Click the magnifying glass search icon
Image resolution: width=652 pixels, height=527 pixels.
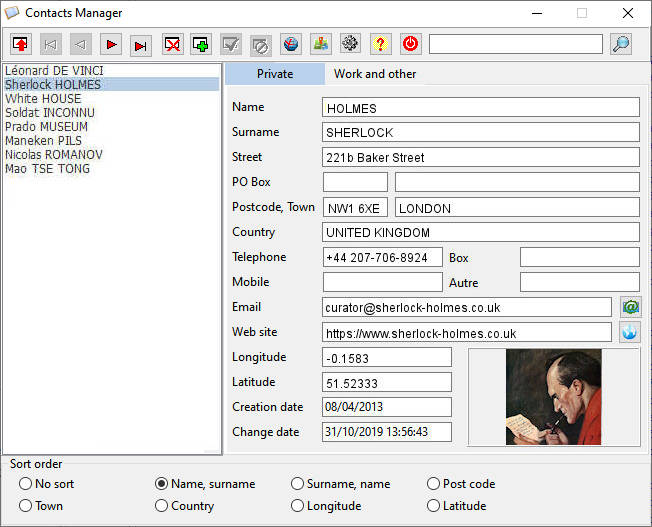pos(621,44)
